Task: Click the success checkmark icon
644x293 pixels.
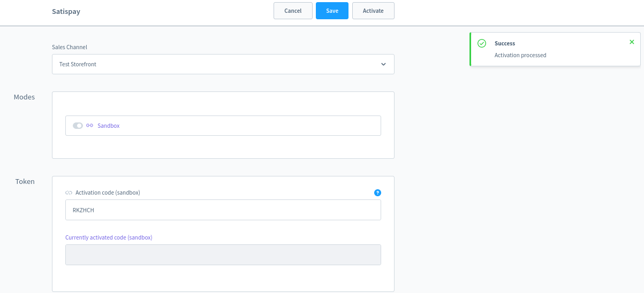Action: (482, 43)
